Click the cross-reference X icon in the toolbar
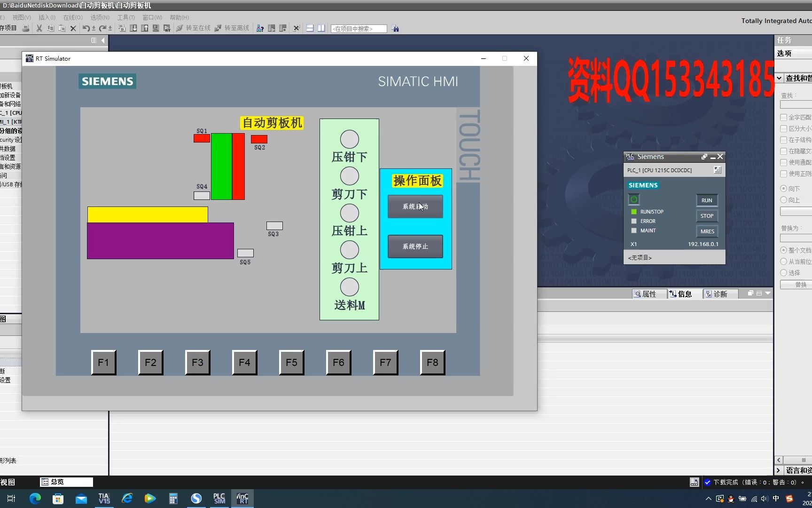812x508 pixels. pyautogui.click(x=297, y=28)
